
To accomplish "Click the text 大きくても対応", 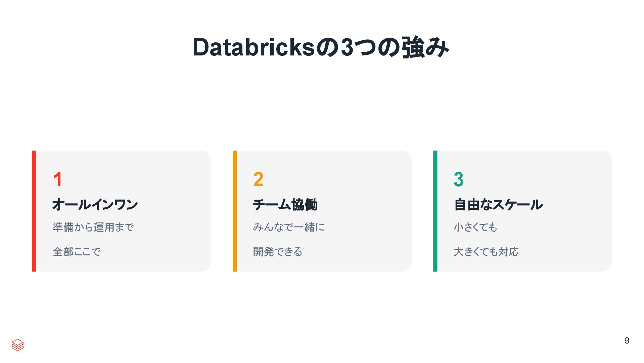I will coord(486,252).
